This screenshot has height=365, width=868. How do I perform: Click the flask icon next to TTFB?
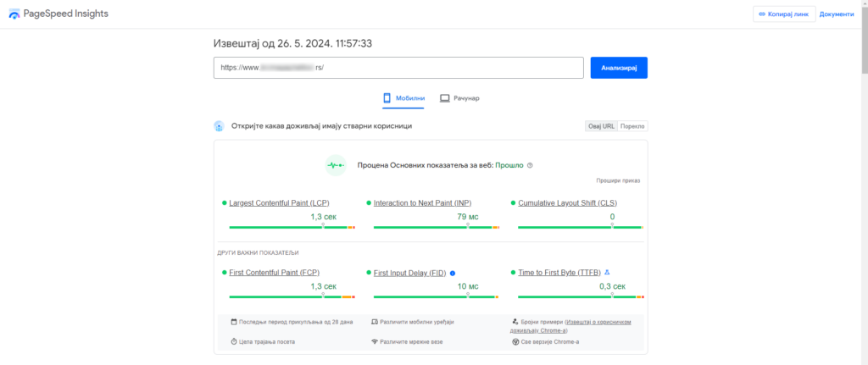point(607,273)
